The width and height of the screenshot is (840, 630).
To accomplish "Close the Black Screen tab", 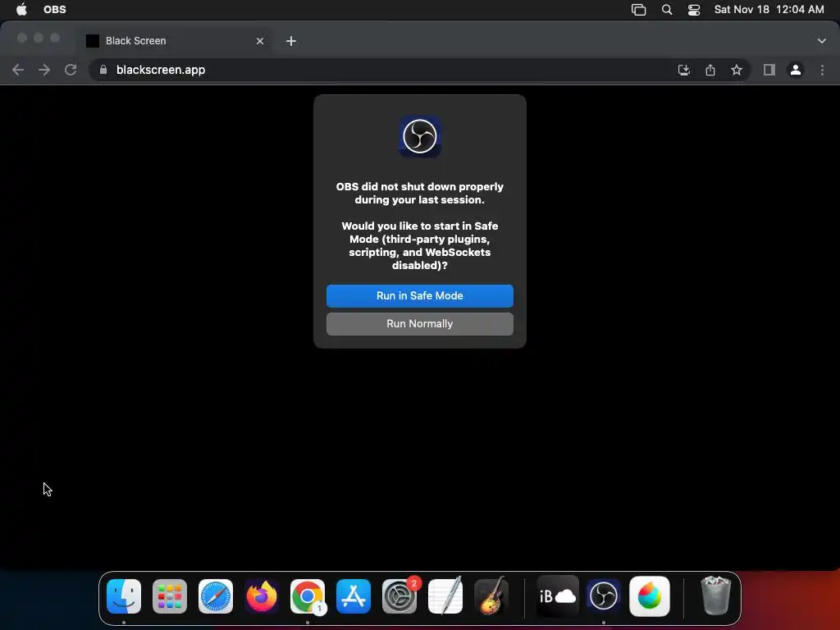I will click(x=260, y=41).
